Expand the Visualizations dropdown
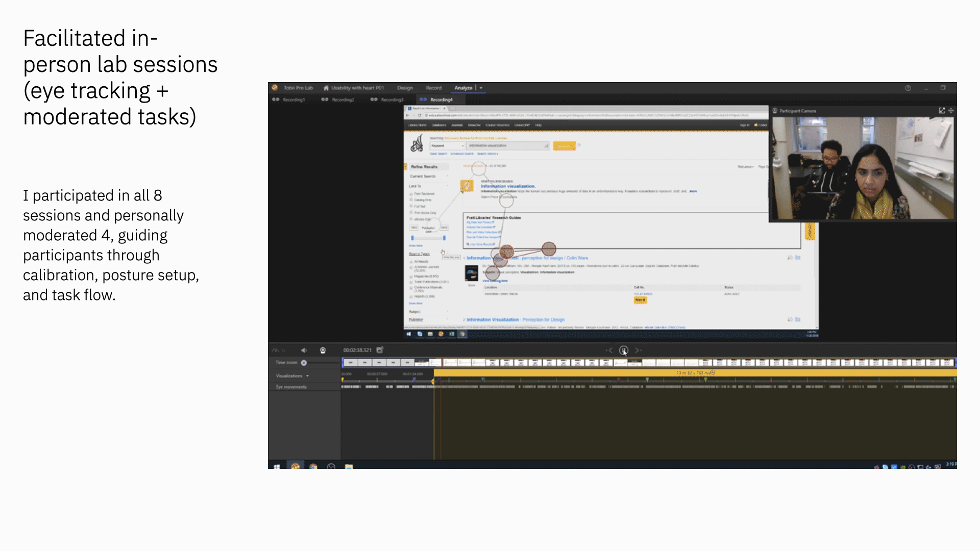 click(x=307, y=376)
